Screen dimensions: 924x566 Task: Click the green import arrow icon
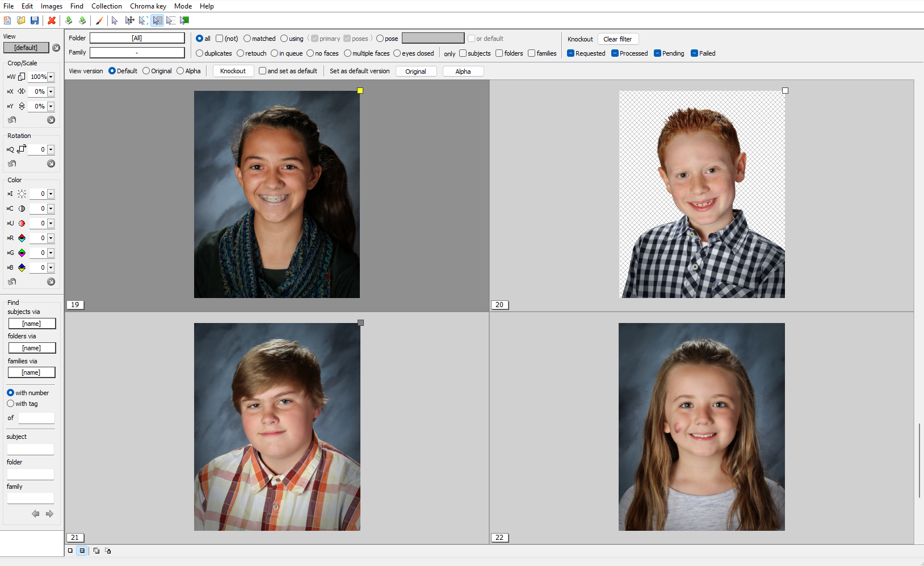pyautogui.click(x=69, y=20)
